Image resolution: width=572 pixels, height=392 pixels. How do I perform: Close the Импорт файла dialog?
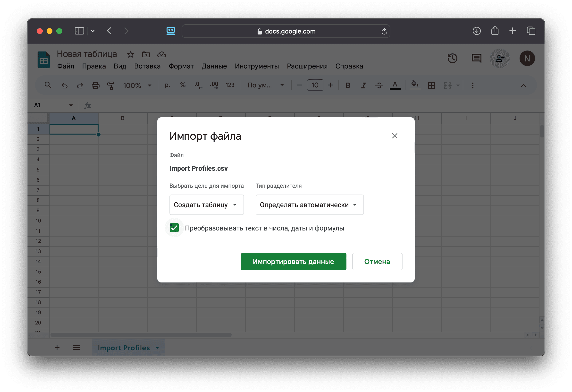coord(395,136)
